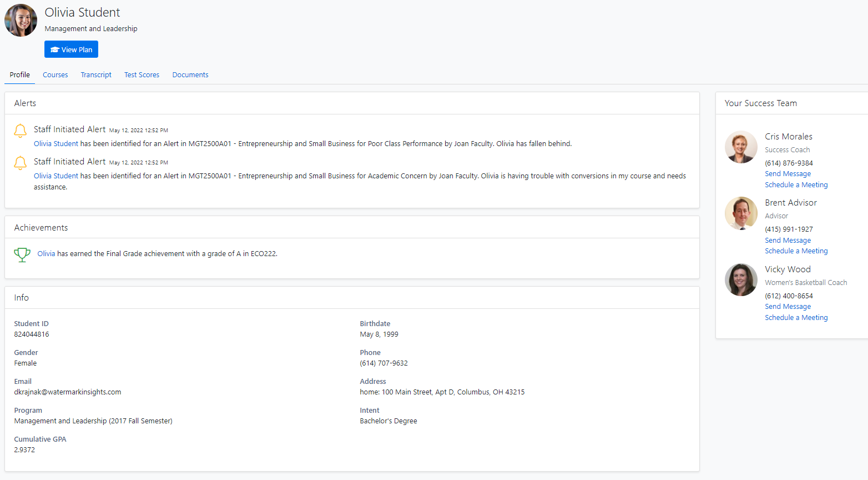Open Olivia Student link in Academic Concern alert
This screenshot has height=480, width=868.
[56, 176]
